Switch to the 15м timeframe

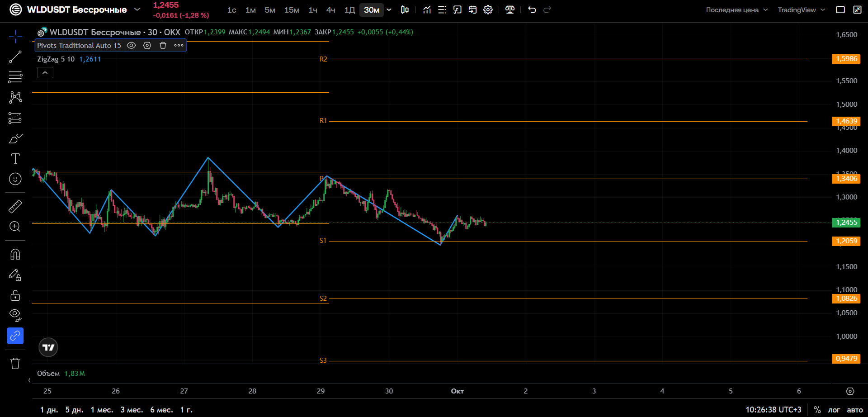click(292, 10)
